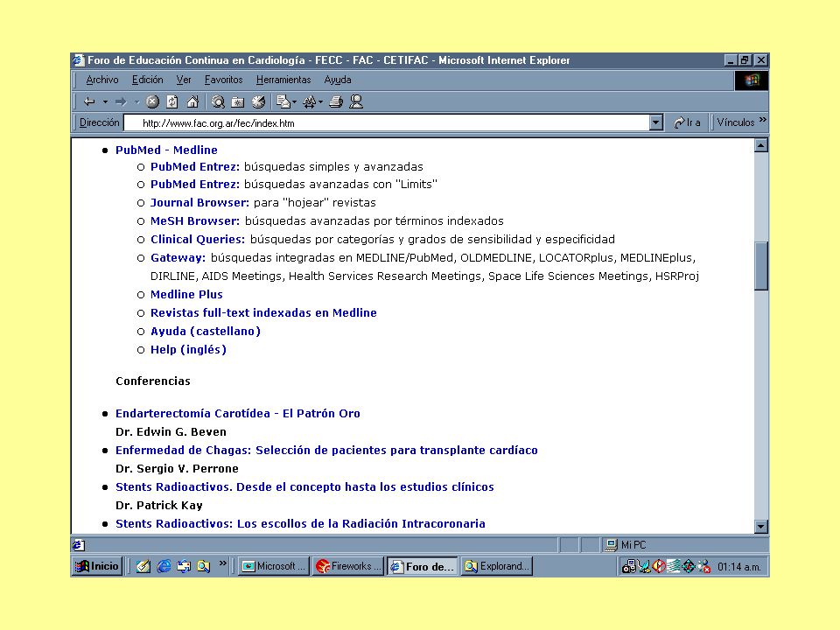Click the Windows logo throbber beside the menu bar
This screenshot has height=630, width=840.
(x=752, y=80)
